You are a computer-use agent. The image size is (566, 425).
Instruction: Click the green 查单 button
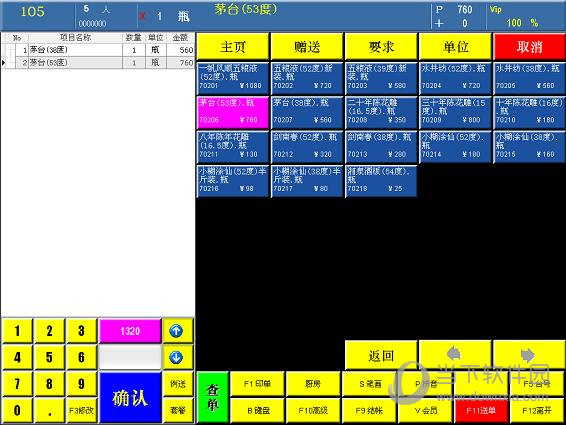(213, 397)
